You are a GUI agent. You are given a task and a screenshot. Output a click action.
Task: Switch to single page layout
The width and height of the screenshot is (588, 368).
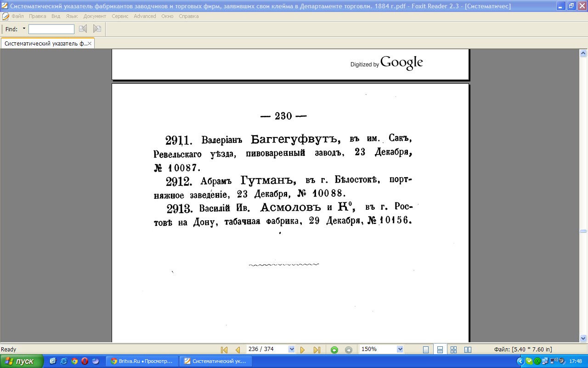click(x=426, y=350)
